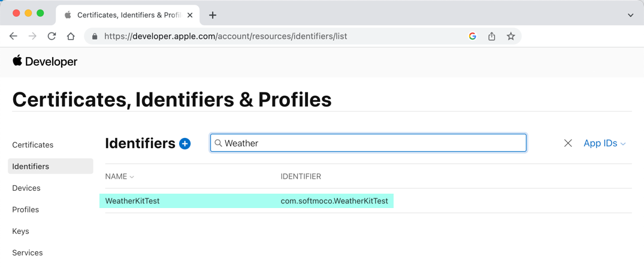The height and width of the screenshot is (268, 644).
Task: Go to the browser home page
Action: (x=71, y=37)
